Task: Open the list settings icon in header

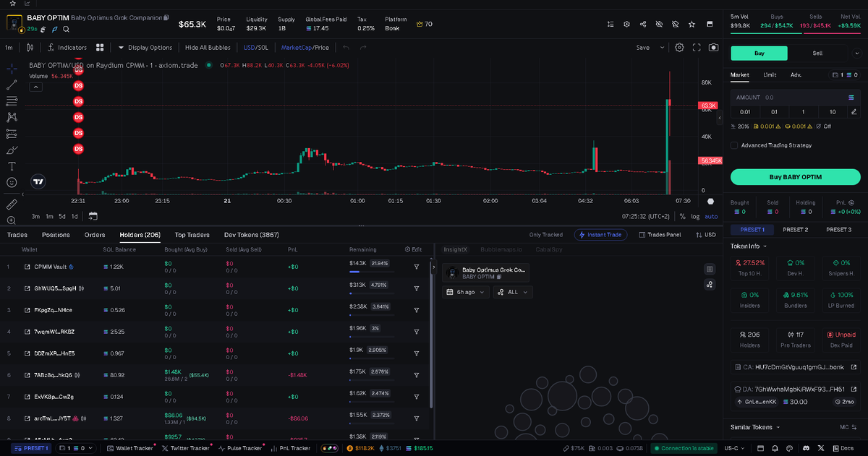Action: [x=610, y=24]
